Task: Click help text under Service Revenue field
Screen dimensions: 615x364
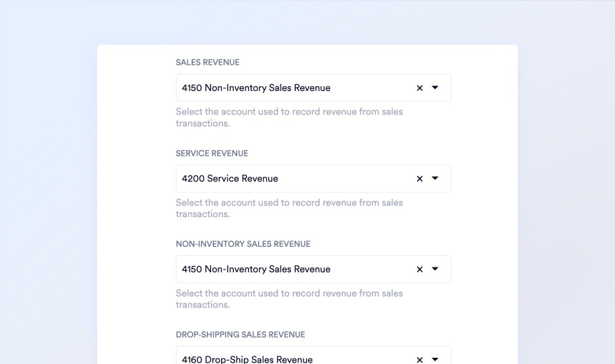Action: pos(289,208)
